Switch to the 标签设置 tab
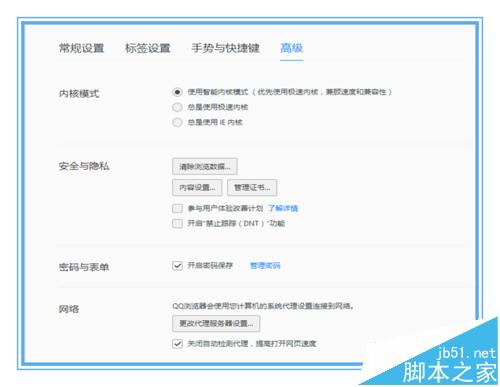 (x=148, y=48)
